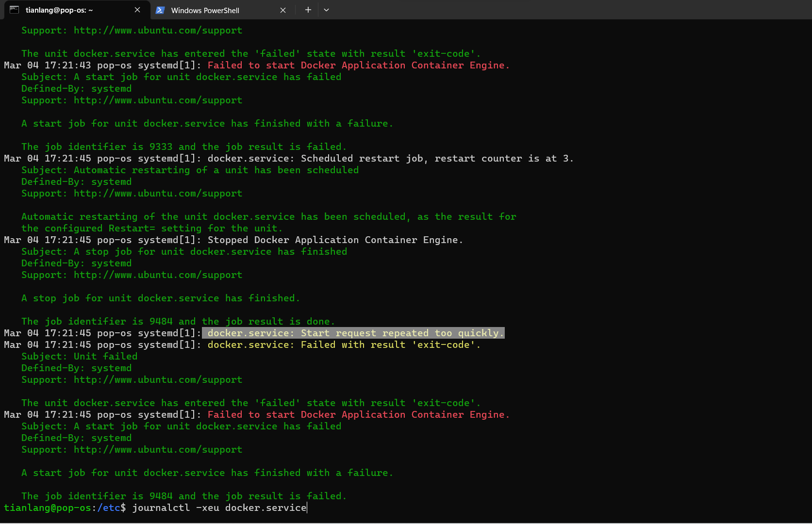Click 'Subject: A stop job for unit docker.service has finished'
812x524 pixels.
(184, 251)
